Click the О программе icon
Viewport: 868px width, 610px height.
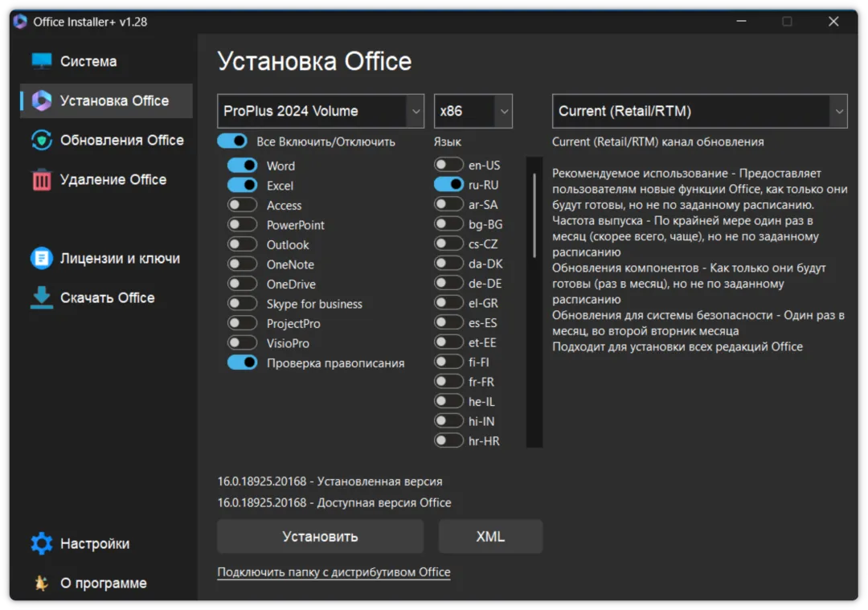42,583
